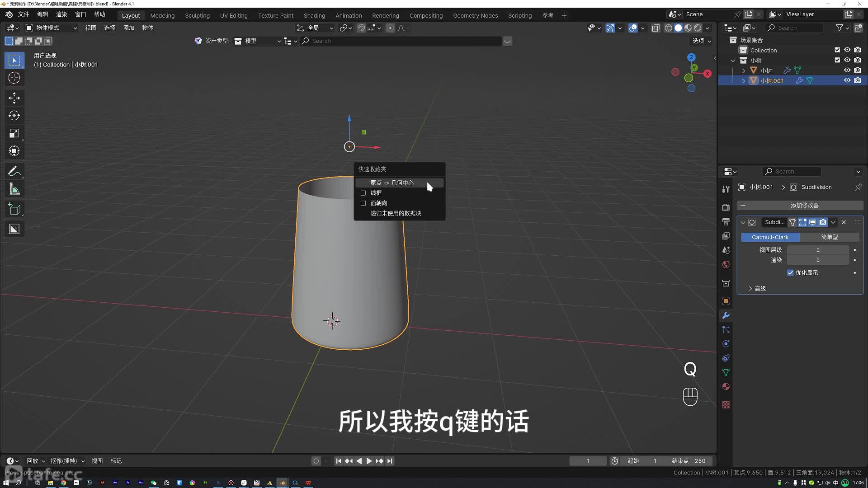This screenshot has width=868, height=488.
Task: Switch viewport to material preview shading
Action: tap(688, 28)
